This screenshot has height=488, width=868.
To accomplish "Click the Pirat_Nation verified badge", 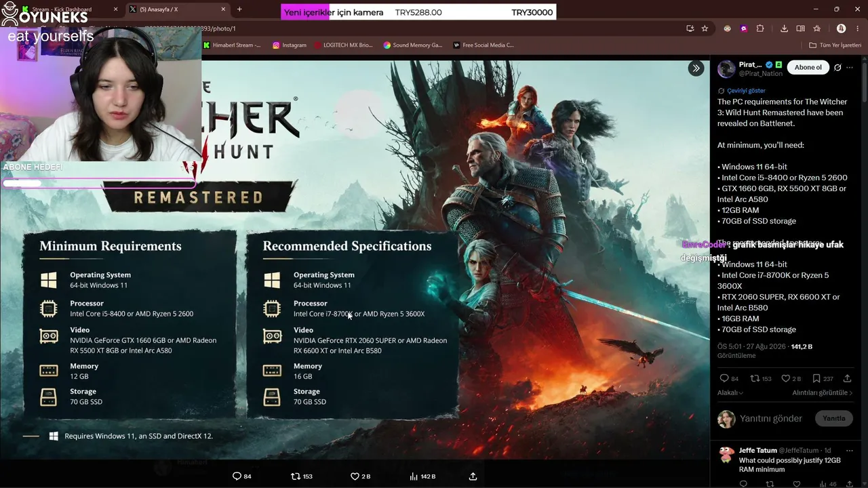I will (x=769, y=65).
